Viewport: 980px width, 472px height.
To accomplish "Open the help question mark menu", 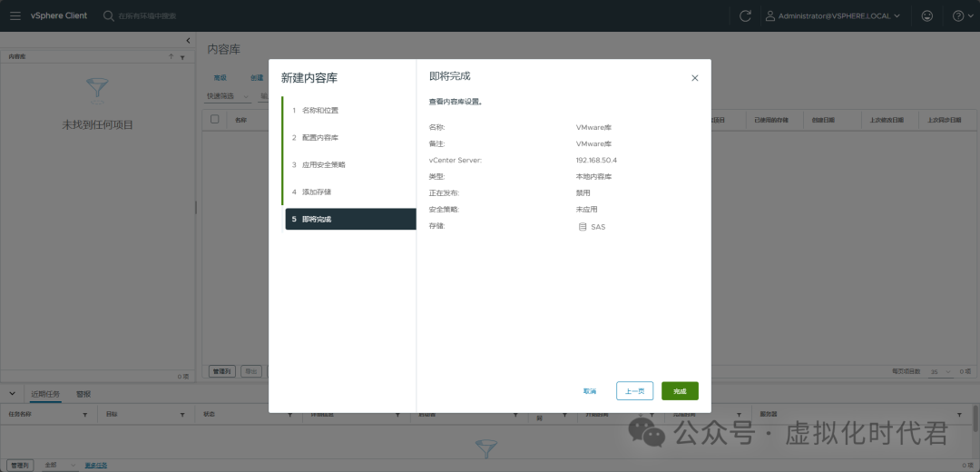I will pos(961,16).
